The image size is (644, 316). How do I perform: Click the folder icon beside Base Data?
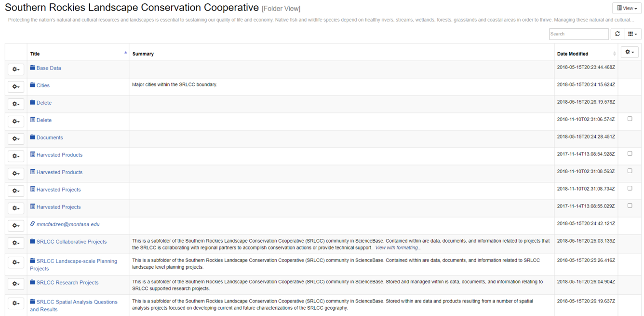[32, 68]
